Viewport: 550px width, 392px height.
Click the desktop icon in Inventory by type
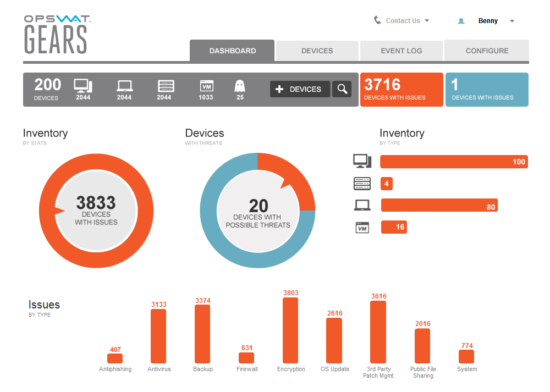tap(362, 161)
